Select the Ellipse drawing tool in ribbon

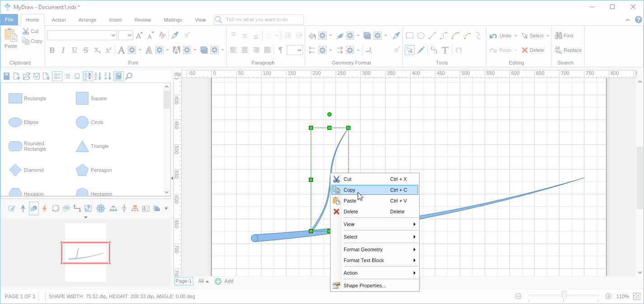pos(421,36)
